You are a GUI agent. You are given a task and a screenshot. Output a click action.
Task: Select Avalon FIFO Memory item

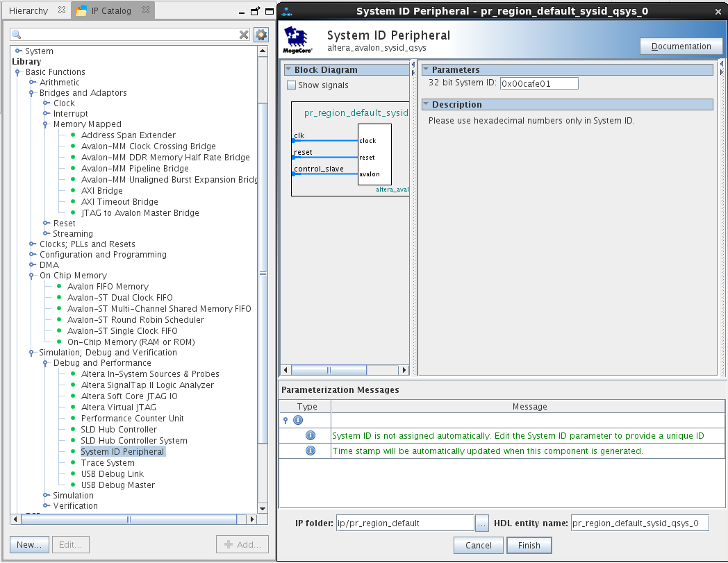pos(108,287)
